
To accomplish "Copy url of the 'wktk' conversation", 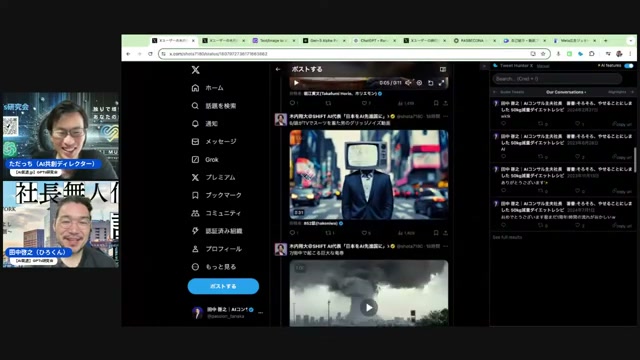I will tap(622, 124).
